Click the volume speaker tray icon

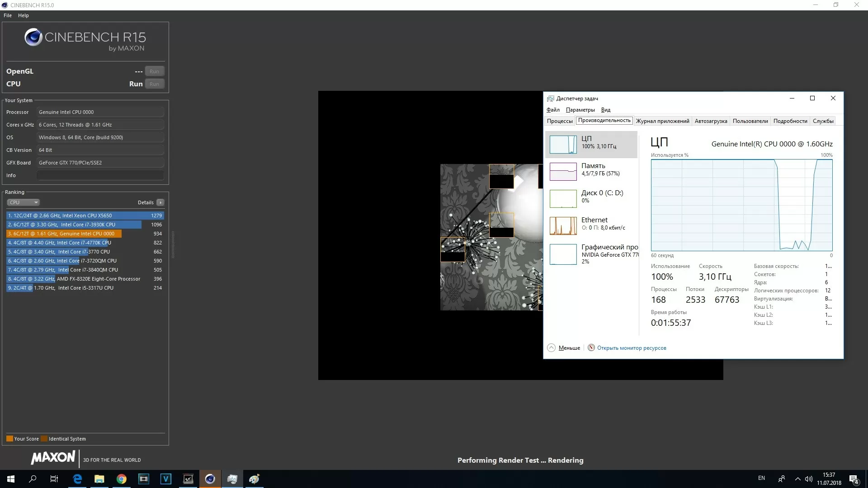click(x=809, y=479)
